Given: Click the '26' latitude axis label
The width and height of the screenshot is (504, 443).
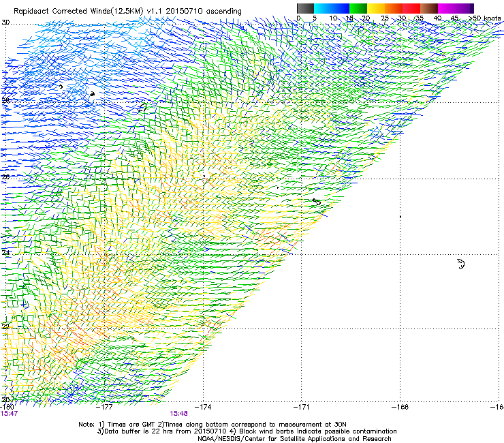Looking at the screenshot, I should tap(5, 177).
